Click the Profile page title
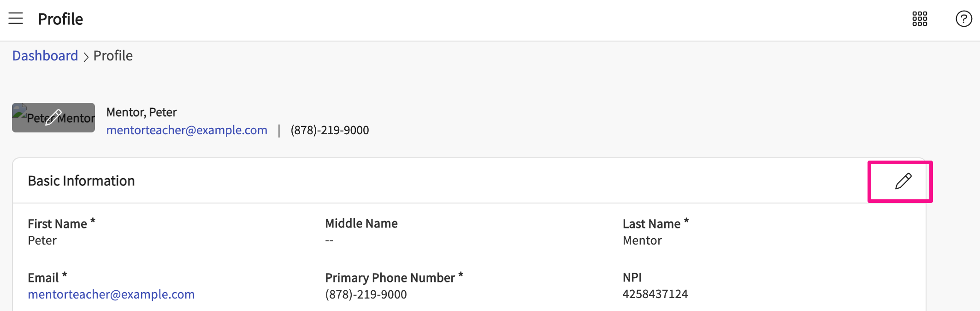This screenshot has height=311, width=980. [x=60, y=19]
